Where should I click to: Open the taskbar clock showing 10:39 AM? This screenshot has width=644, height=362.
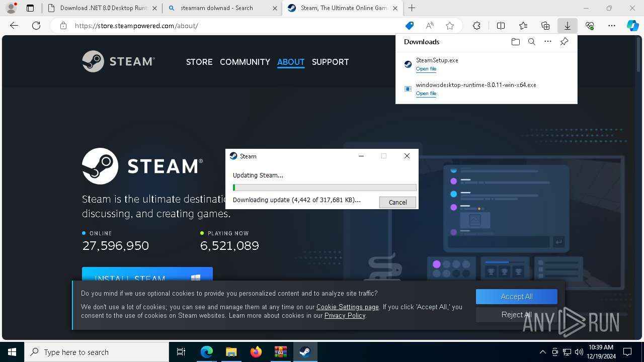click(x=601, y=352)
